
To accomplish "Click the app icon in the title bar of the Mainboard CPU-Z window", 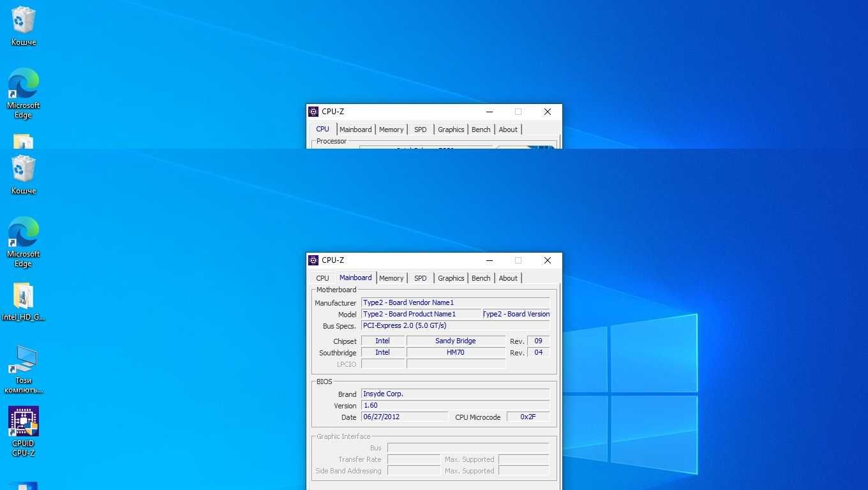I will (x=313, y=260).
